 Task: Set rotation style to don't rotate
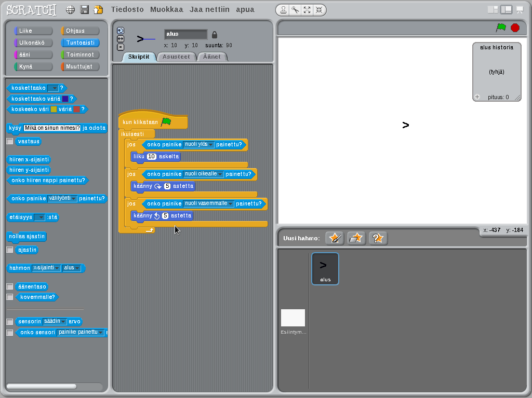tap(121, 47)
